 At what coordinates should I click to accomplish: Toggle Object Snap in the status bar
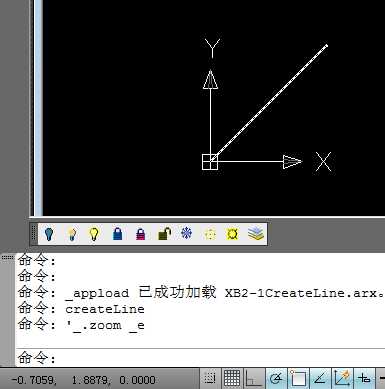click(298, 378)
